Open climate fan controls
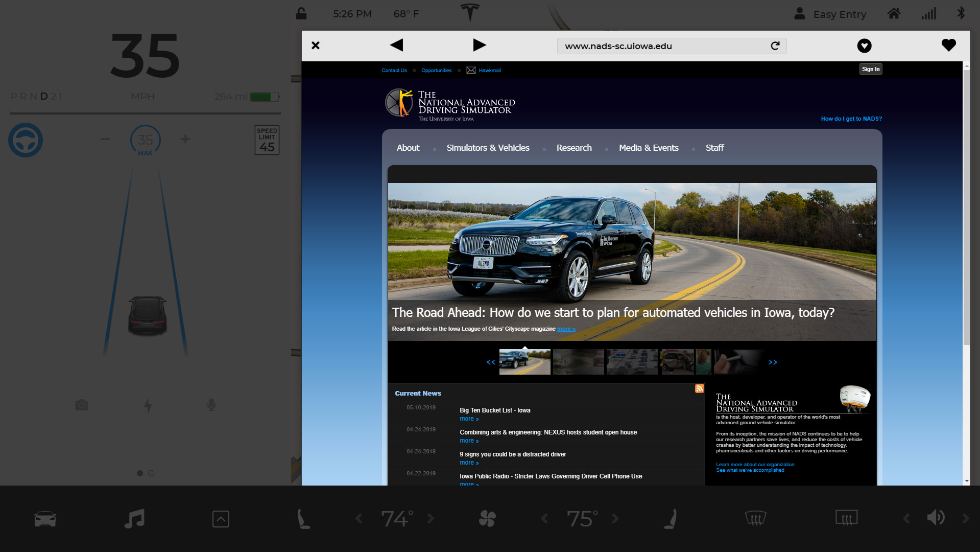This screenshot has height=552, width=980. [x=487, y=519]
